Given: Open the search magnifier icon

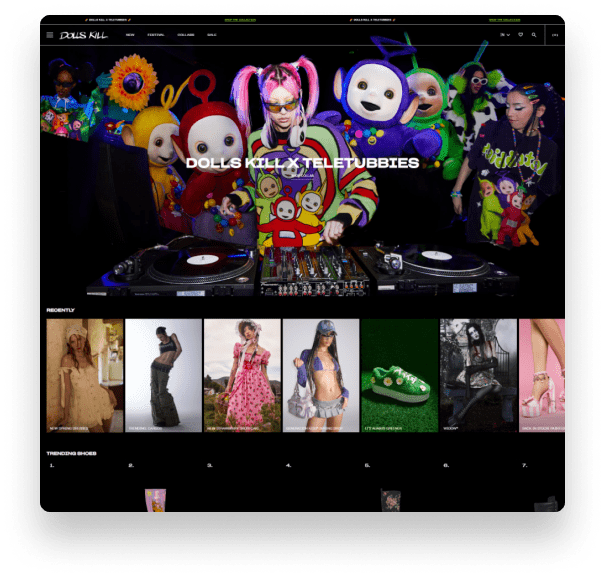Looking at the screenshot, I should (x=534, y=35).
